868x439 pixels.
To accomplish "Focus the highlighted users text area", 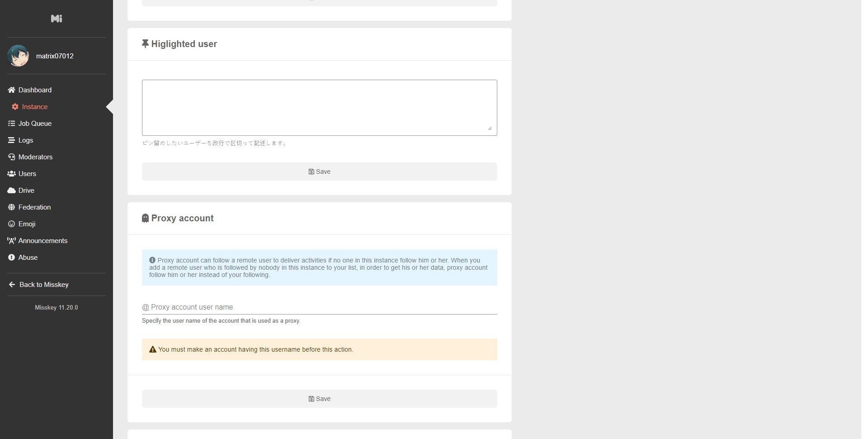I will [320, 108].
